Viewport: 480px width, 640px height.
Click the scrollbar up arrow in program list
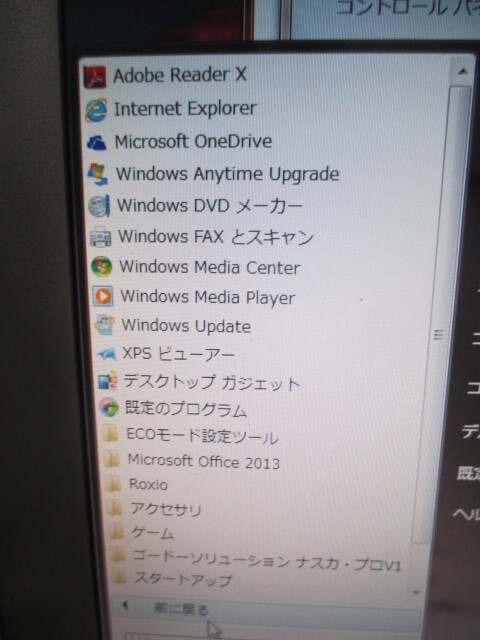click(462, 72)
